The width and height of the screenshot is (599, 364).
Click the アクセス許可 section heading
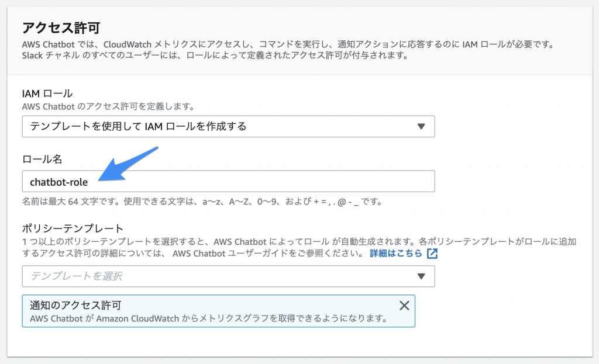tap(61, 28)
